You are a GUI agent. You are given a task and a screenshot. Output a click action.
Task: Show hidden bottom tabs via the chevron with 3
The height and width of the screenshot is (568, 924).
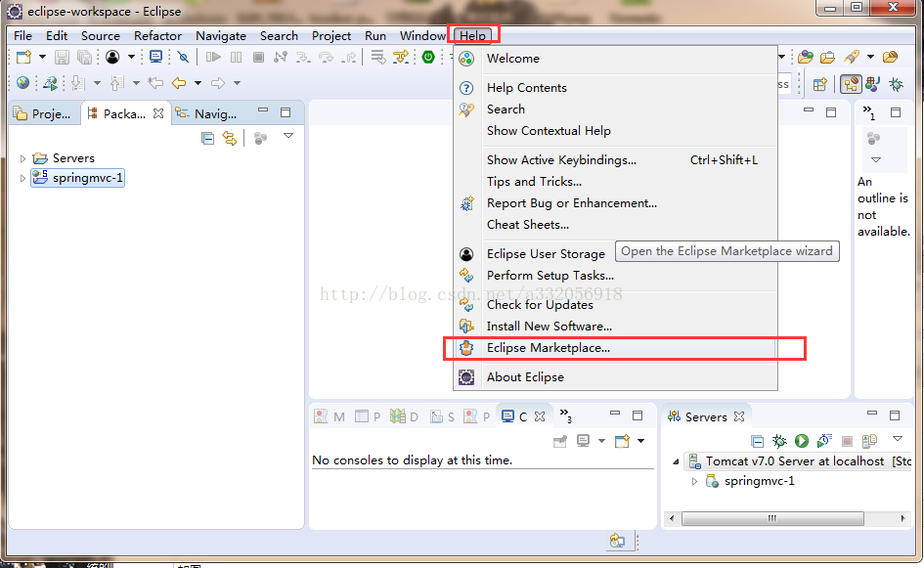coord(566,415)
